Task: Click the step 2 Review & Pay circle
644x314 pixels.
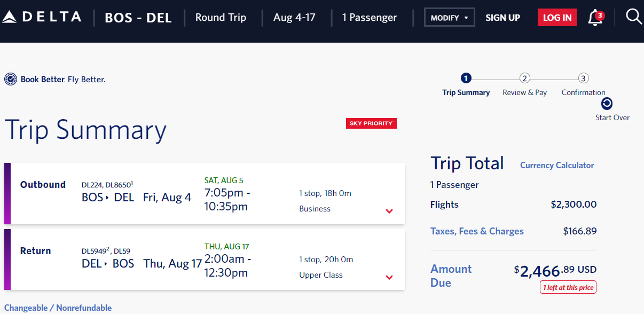Action: pyautogui.click(x=524, y=78)
